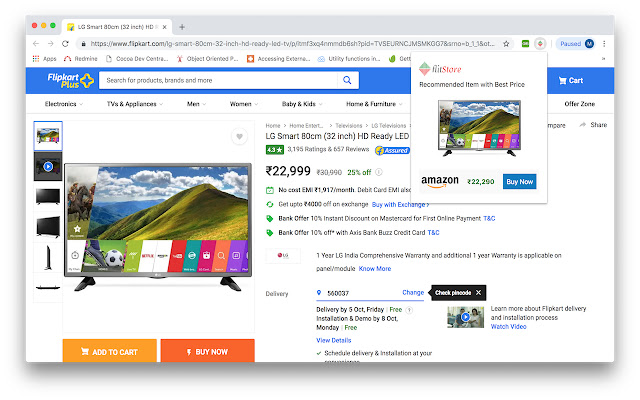Image resolution: width=640 pixels, height=400 pixels.
Task: Open Apps grid in bookmarks bar
Action: (x=44, y=59)
